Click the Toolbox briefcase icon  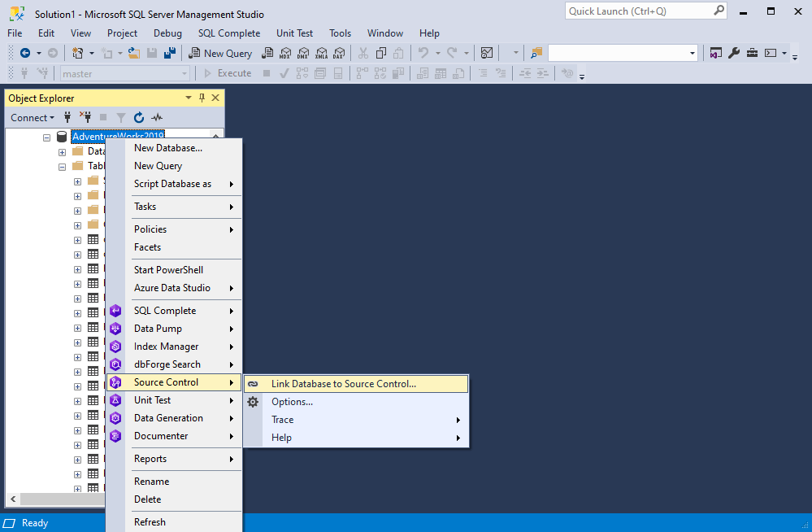pos(752,53)
